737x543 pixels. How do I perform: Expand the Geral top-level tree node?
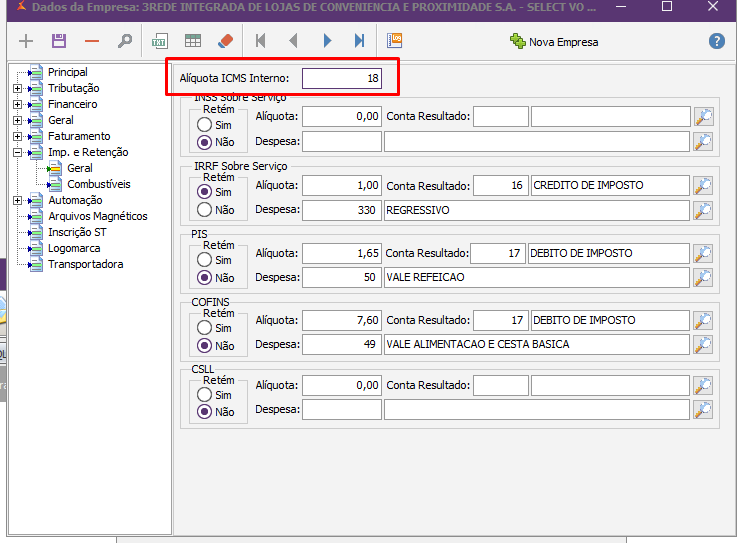[17, 120]
